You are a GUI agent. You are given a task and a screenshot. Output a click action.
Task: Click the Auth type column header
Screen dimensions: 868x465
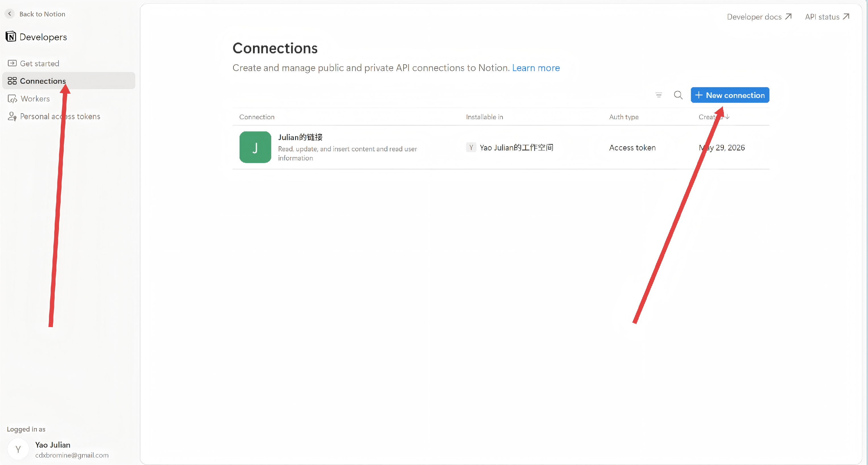click(x=624, y=117)
